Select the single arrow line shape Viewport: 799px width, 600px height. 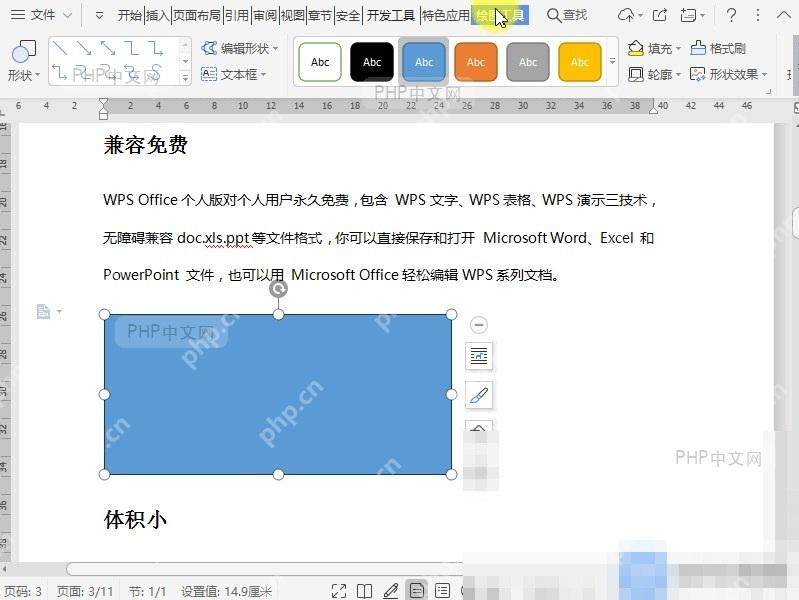tap(84, 48)
